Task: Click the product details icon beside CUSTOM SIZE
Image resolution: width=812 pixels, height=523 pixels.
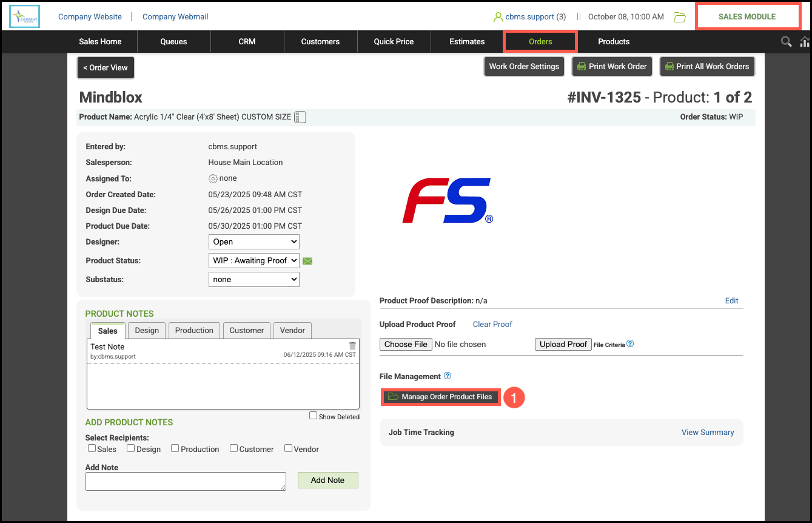Action: pyautogui.click(x=300, y=117)
